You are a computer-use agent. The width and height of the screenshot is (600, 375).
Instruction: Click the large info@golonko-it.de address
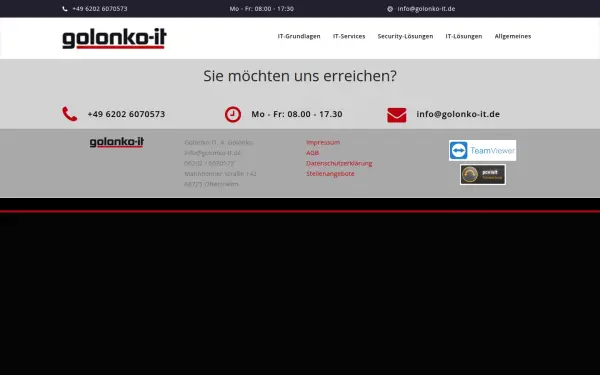(458, 114)
